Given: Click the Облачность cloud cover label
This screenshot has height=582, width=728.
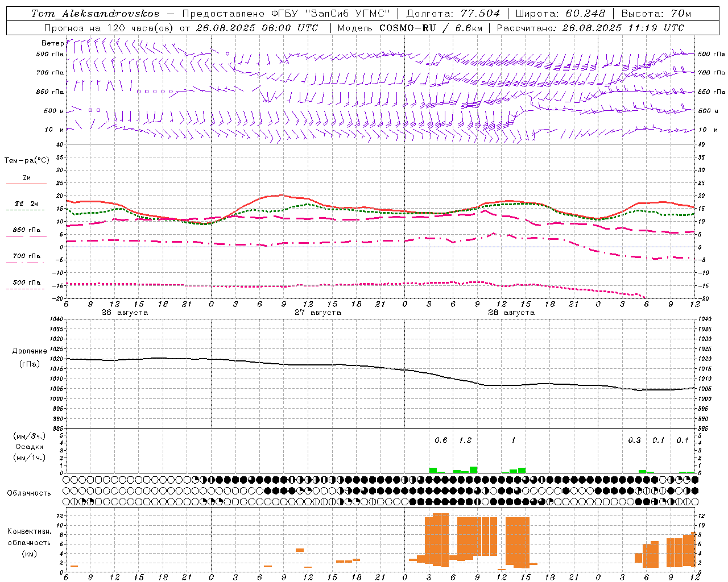Looking at the screenshot, I should coord(29,493).
